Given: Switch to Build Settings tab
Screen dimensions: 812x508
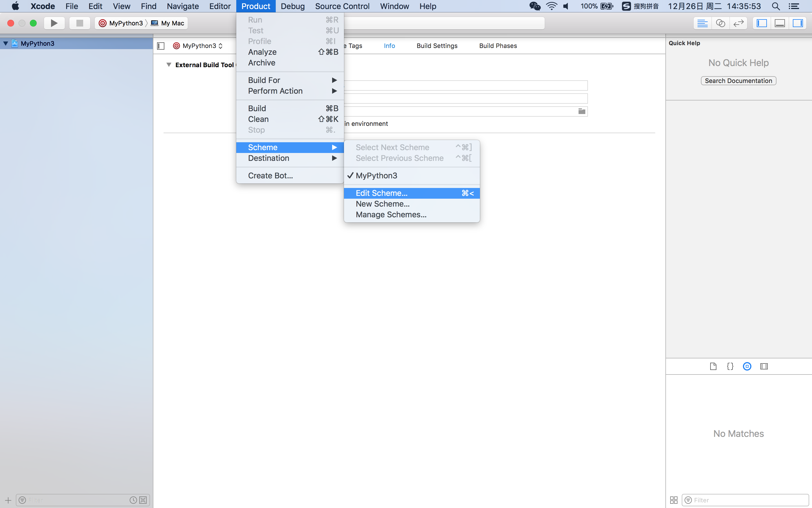Looking at the screenshot, I should tap(437, 46).
